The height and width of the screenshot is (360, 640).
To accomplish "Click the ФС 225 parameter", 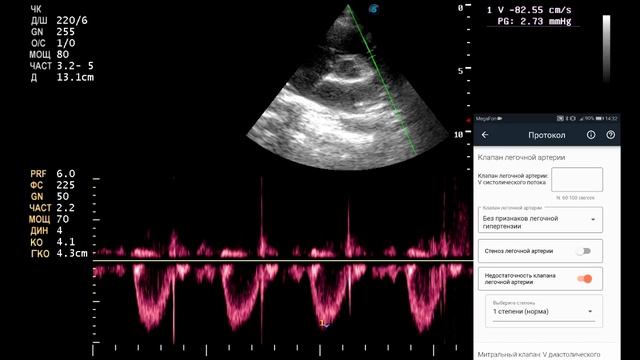I will coord(52,185).
